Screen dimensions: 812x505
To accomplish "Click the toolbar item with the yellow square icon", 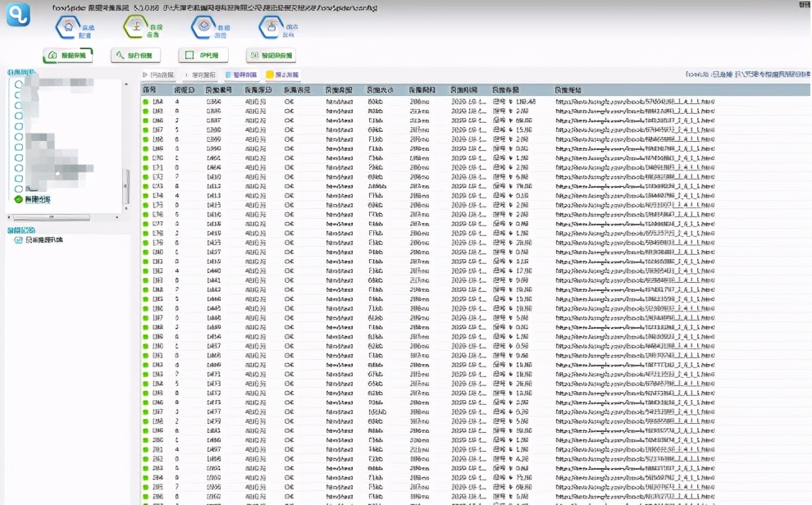I will click(283, 75).
